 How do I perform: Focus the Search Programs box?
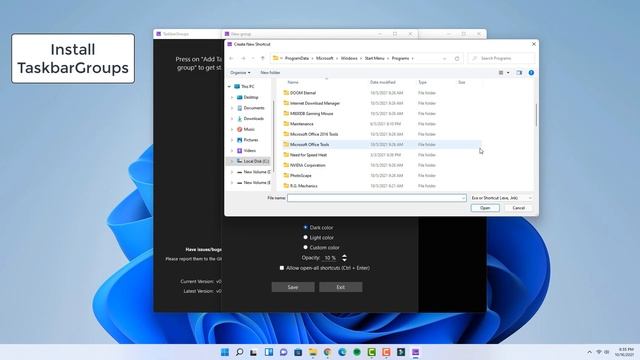pos(501,58)
